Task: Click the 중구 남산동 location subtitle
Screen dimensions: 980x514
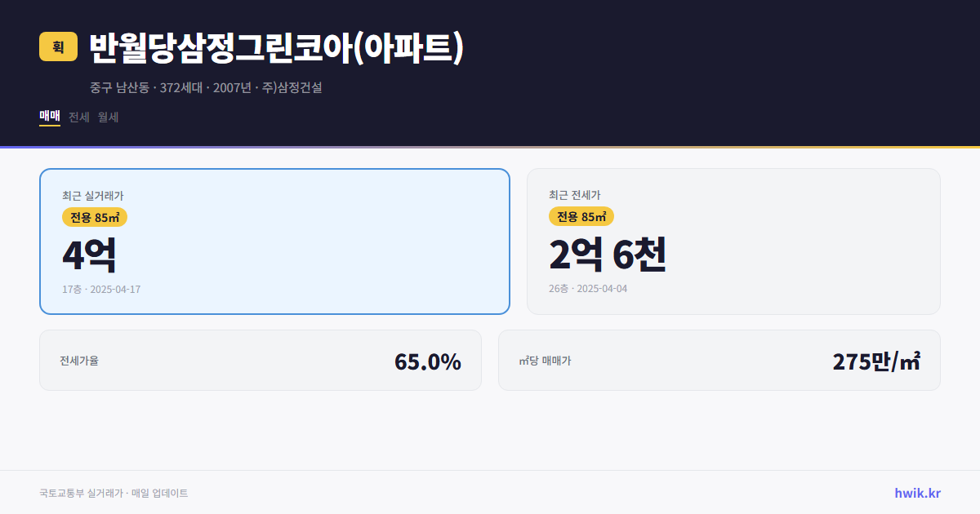Action: [x=118, y=87]
